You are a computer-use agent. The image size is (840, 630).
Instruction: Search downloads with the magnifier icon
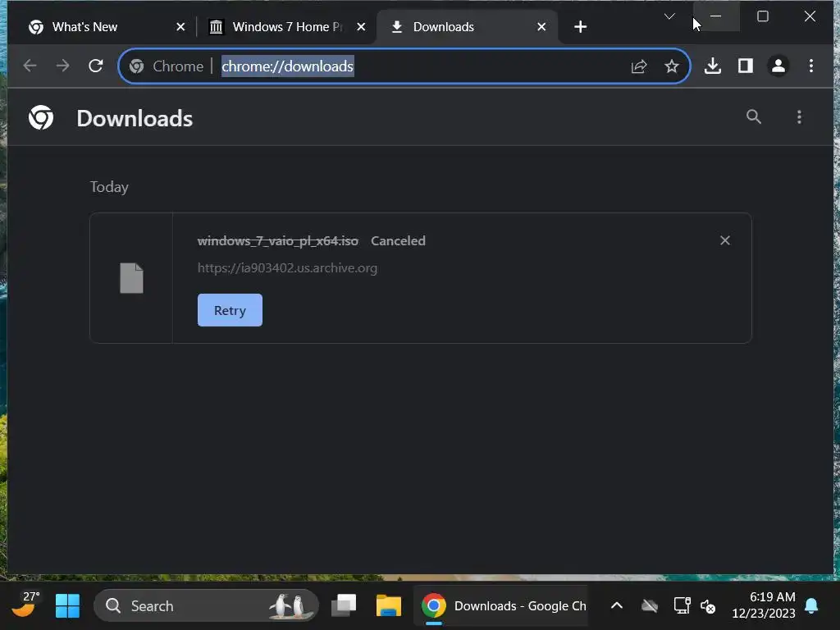[754, 116]
